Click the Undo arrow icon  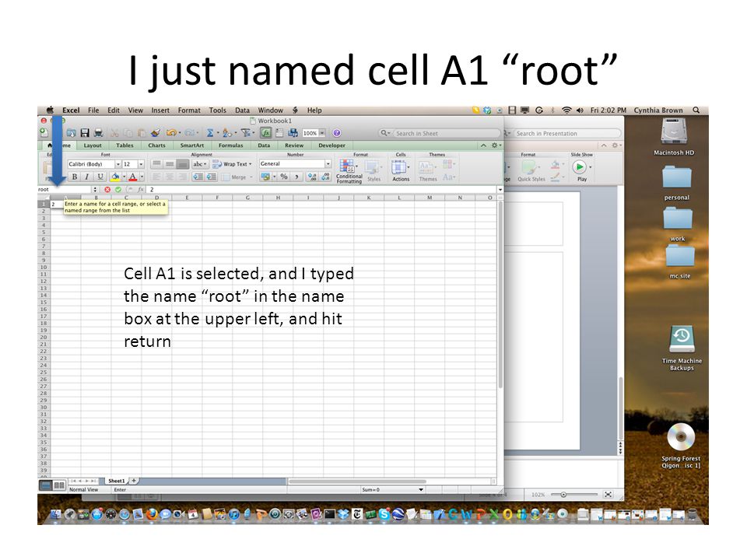pos(171,133)
